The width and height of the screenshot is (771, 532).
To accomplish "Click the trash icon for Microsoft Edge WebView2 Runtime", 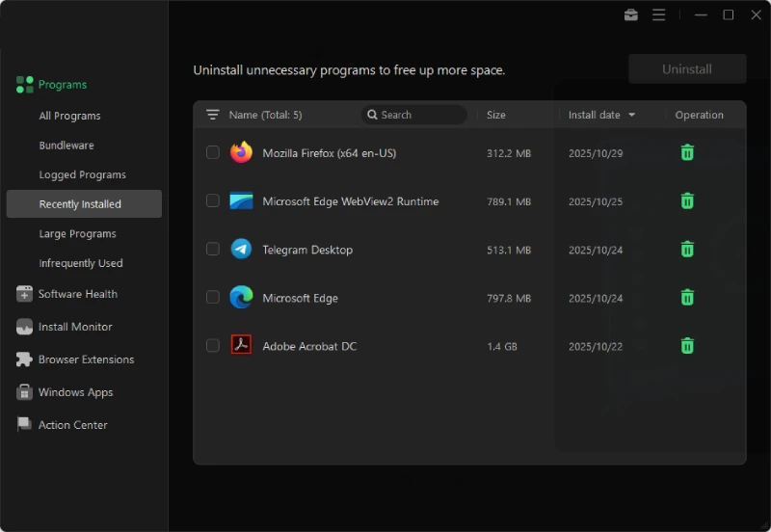I will [687, 200].
